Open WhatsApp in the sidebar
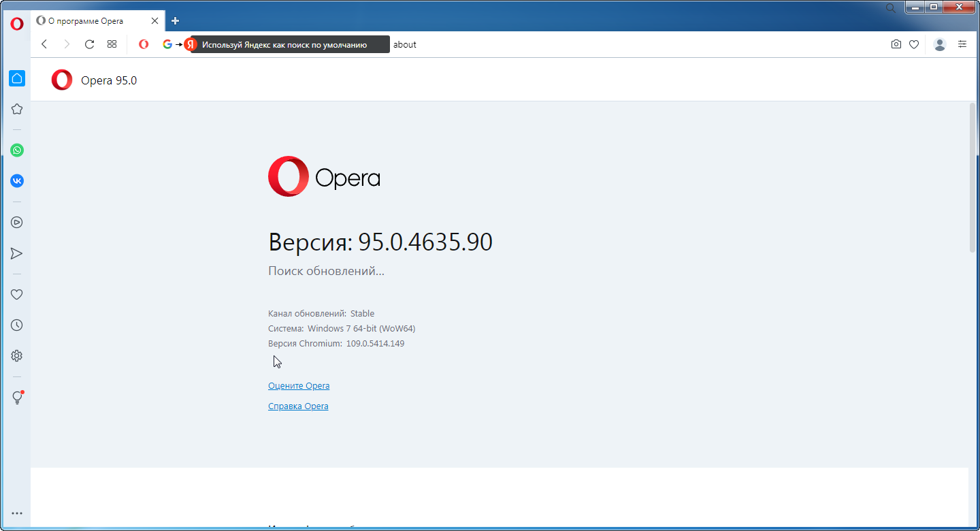This screenshot has width=980, height=531. (x=17, y=150)
